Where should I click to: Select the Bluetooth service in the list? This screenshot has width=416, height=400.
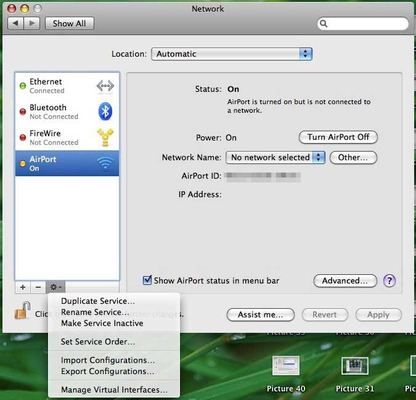point(67,112)
